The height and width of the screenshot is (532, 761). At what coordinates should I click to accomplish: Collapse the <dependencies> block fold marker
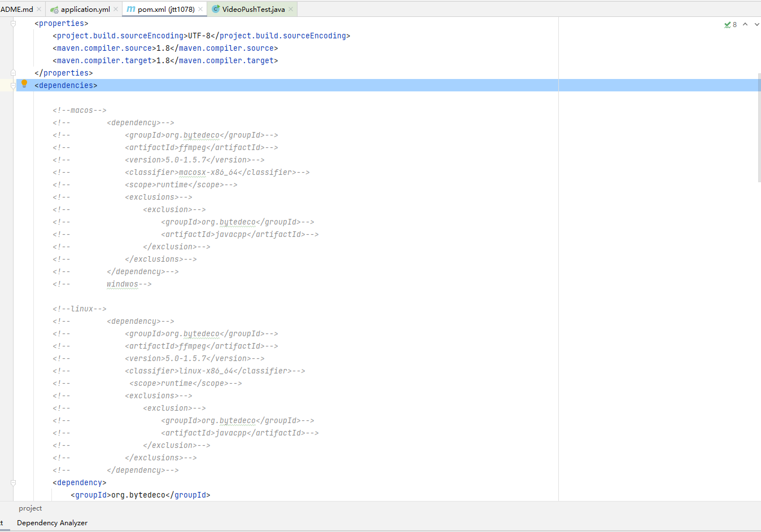point(13,86)
